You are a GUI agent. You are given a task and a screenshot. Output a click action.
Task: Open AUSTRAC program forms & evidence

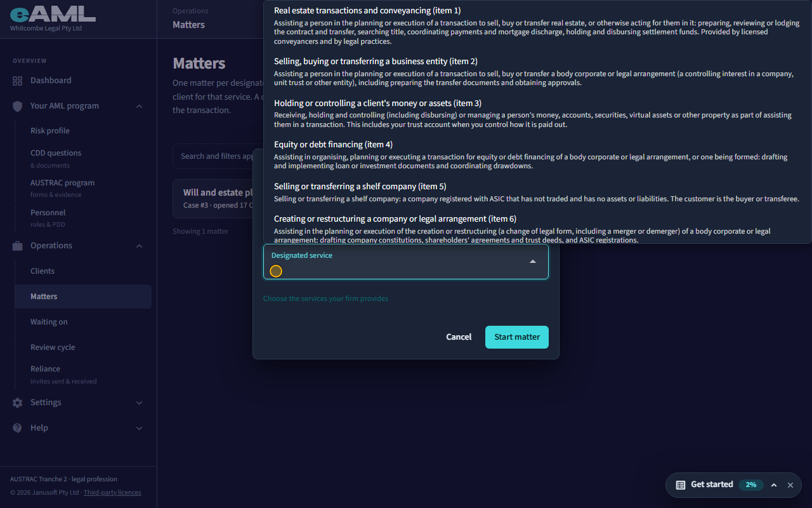(83, 188)
